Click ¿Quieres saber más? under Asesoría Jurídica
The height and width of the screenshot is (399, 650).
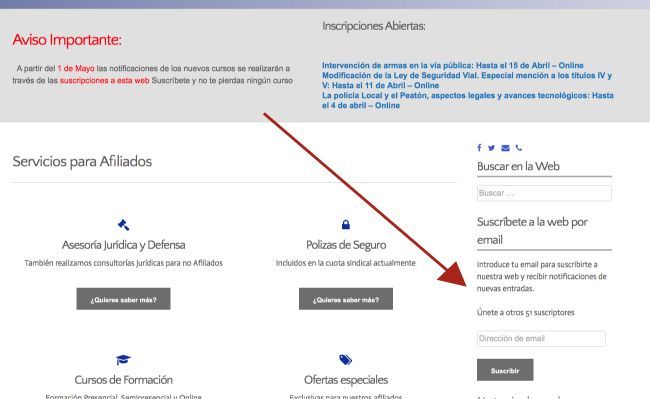(123, 299)
